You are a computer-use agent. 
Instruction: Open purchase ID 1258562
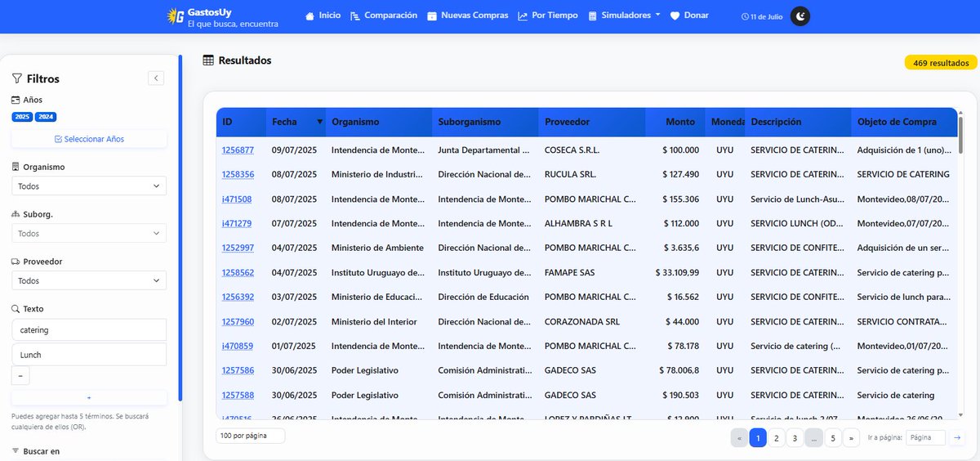tap(238, 272)
